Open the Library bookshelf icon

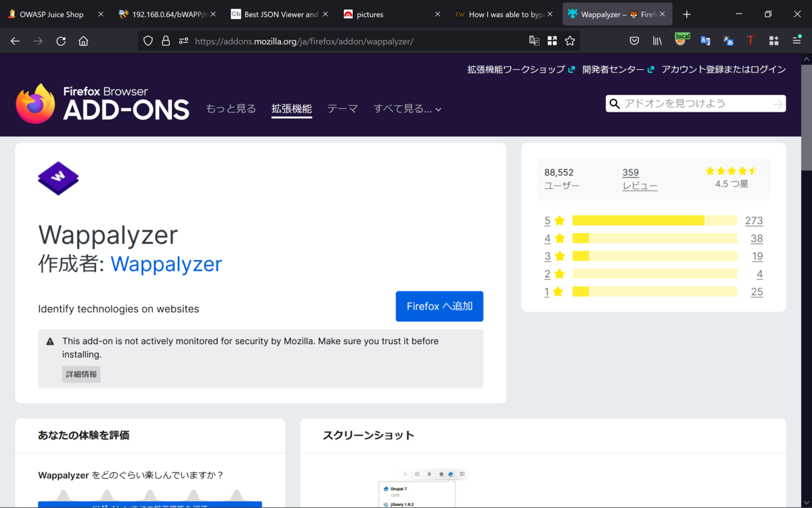657,41
